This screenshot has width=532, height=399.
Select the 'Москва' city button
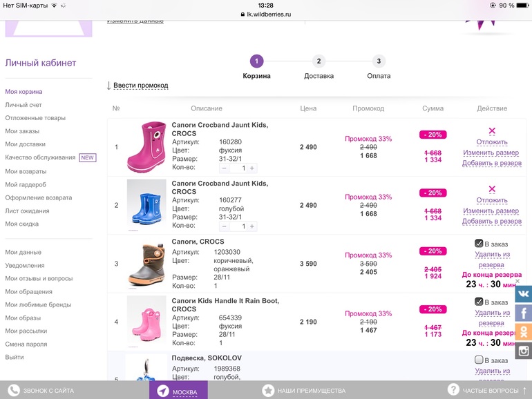click(x=178, y=391)
